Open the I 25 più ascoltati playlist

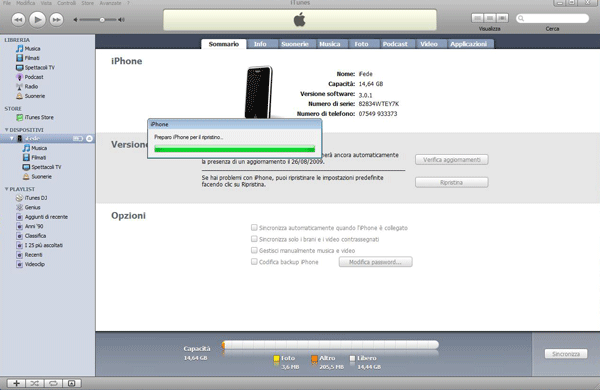[x=39, y=245]
